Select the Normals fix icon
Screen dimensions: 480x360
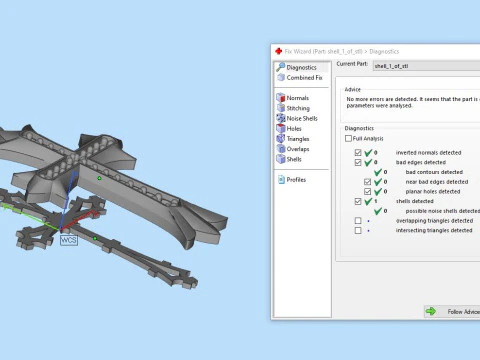point(281,97)
